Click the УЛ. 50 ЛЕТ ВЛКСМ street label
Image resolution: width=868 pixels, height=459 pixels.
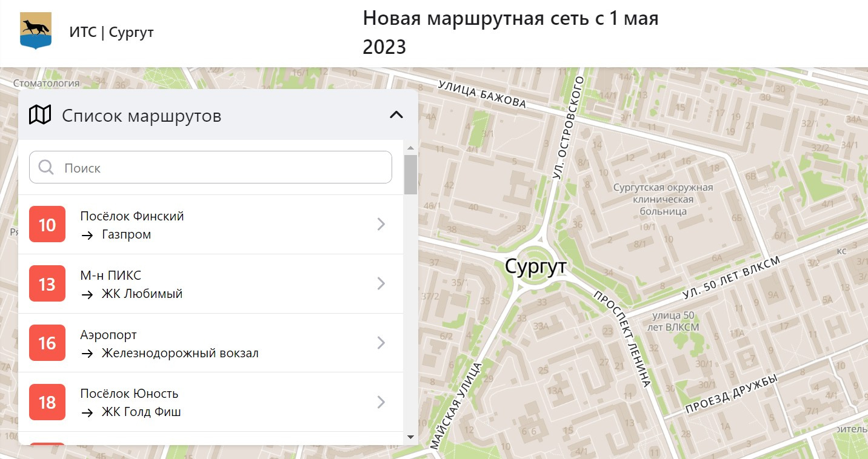(x=732, y=278)
